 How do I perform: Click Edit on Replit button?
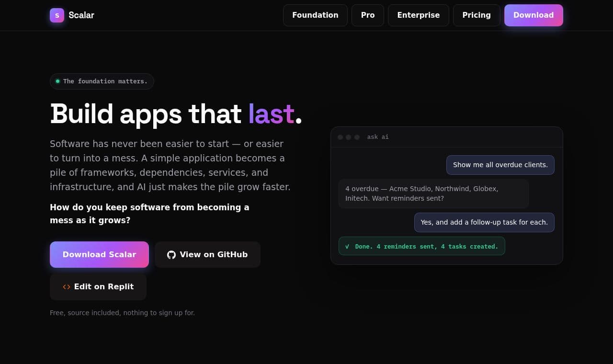[x=98, y=287]
